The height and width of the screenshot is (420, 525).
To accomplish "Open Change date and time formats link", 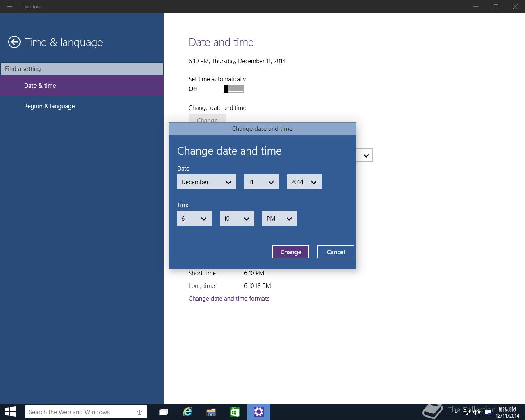I will click(x=229, y=299).
